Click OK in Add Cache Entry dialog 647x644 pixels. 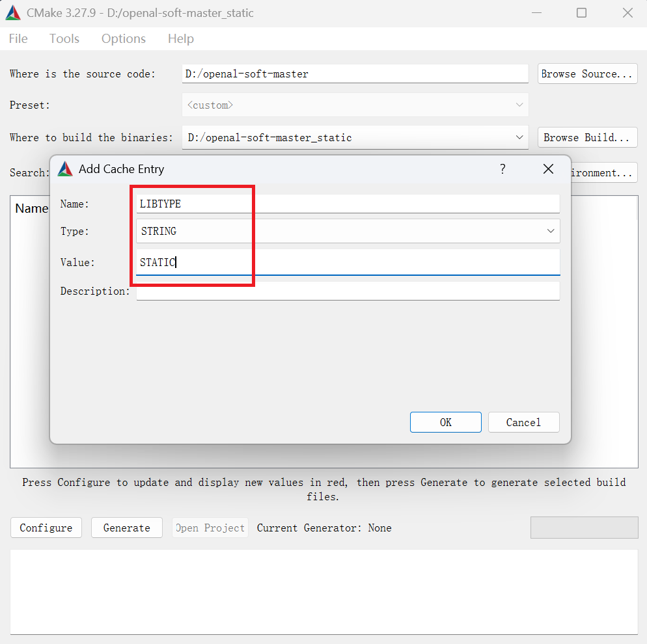(x=445, y=422)
